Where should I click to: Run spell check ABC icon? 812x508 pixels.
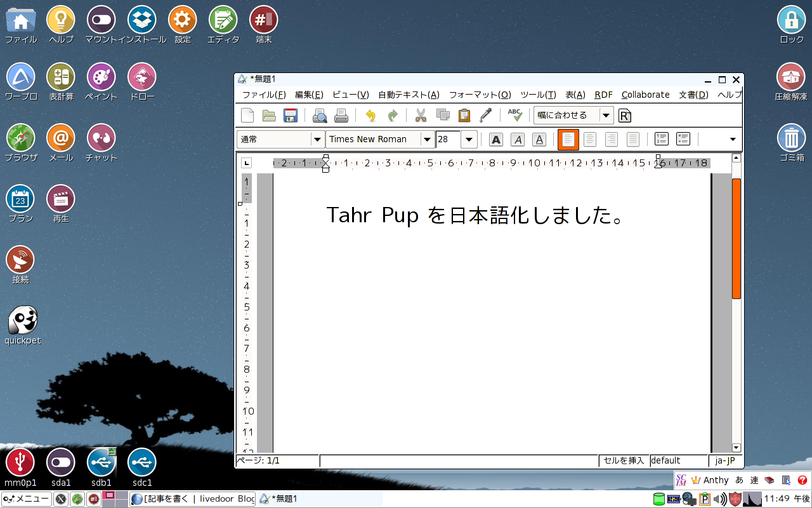point(514,116)
